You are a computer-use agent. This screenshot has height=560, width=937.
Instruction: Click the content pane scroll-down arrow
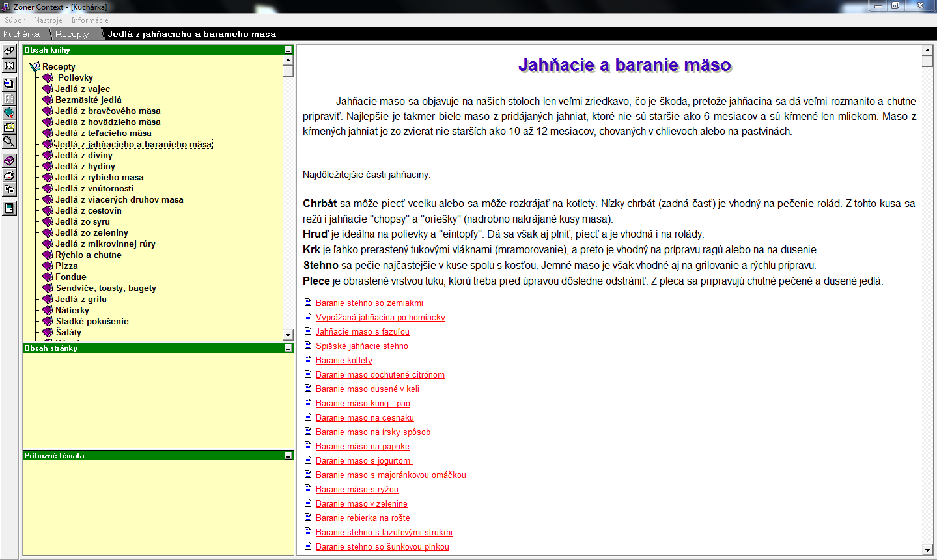click(928, 550)
